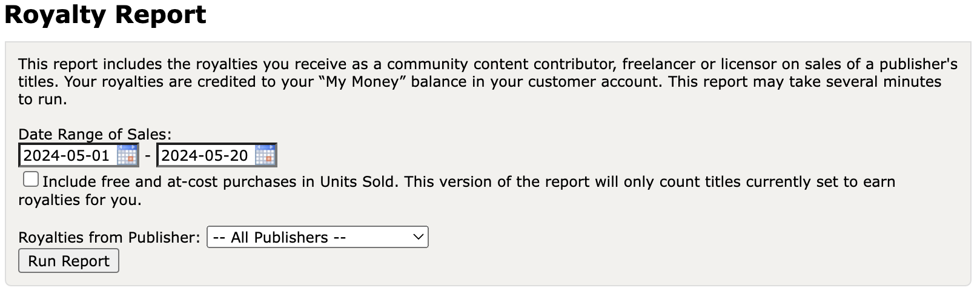Click "This report may take several minutes" sentence
Screen dimensions: 980x296
[x=804, y=82]
